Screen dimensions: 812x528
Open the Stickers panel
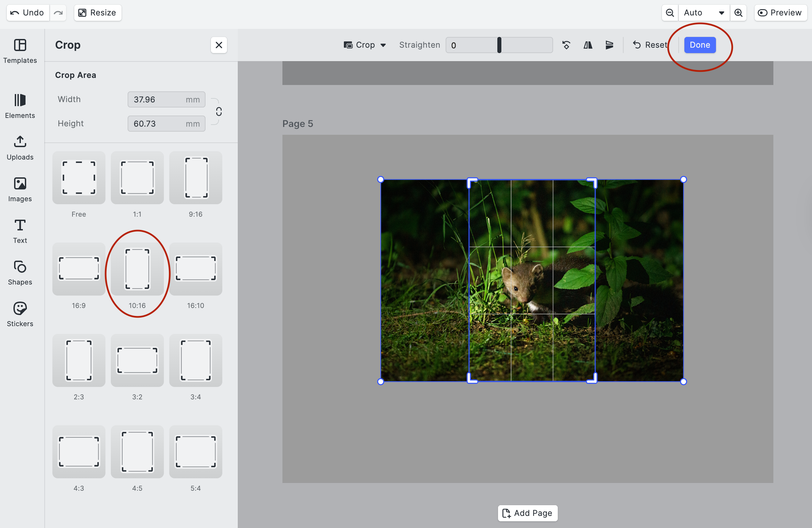(x=20, y=314)
